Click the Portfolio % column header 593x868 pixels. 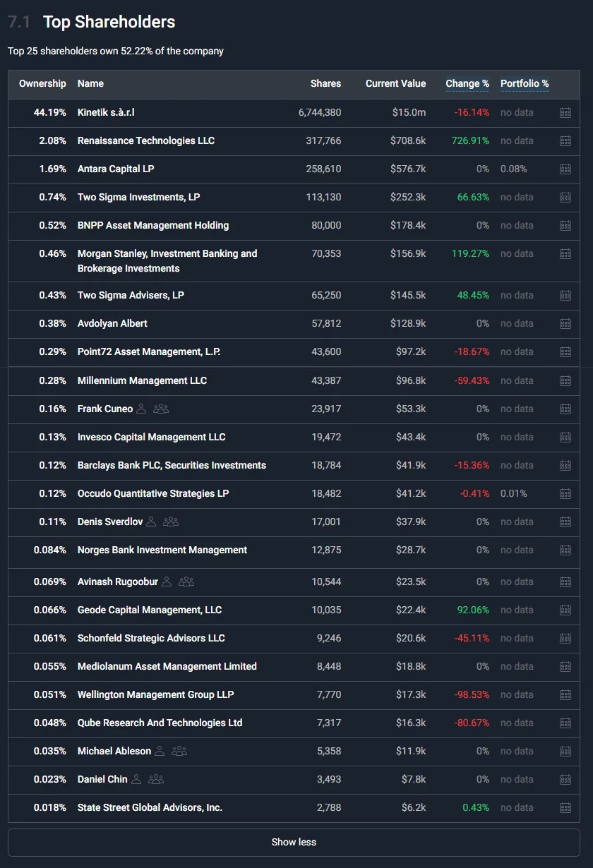[525, 83]
